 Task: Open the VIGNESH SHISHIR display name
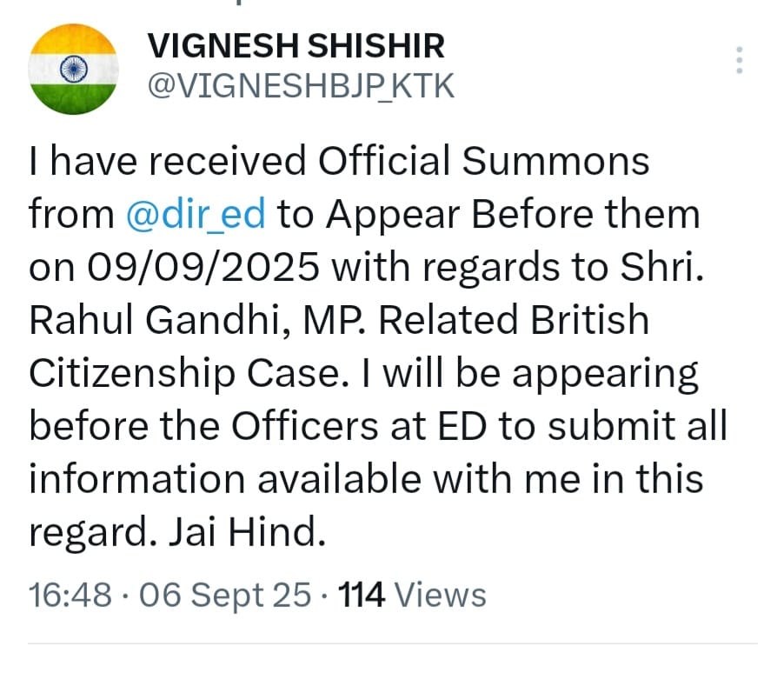[297, 45]
